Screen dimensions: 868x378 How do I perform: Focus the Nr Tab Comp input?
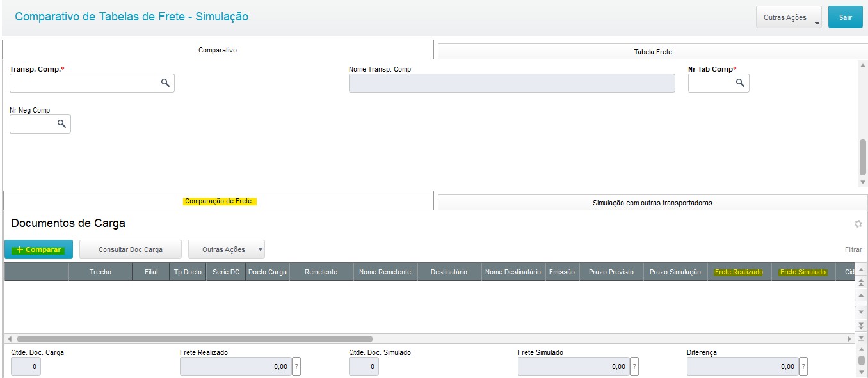(718, 83)
